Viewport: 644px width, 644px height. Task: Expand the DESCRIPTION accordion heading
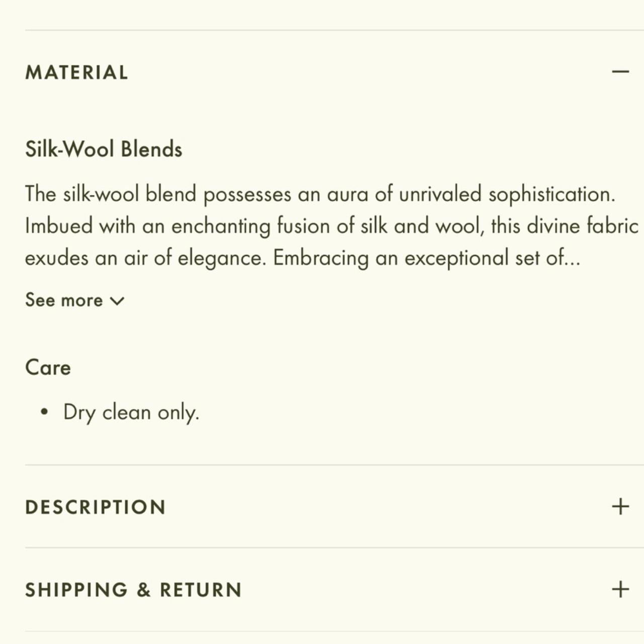point(96,507)
